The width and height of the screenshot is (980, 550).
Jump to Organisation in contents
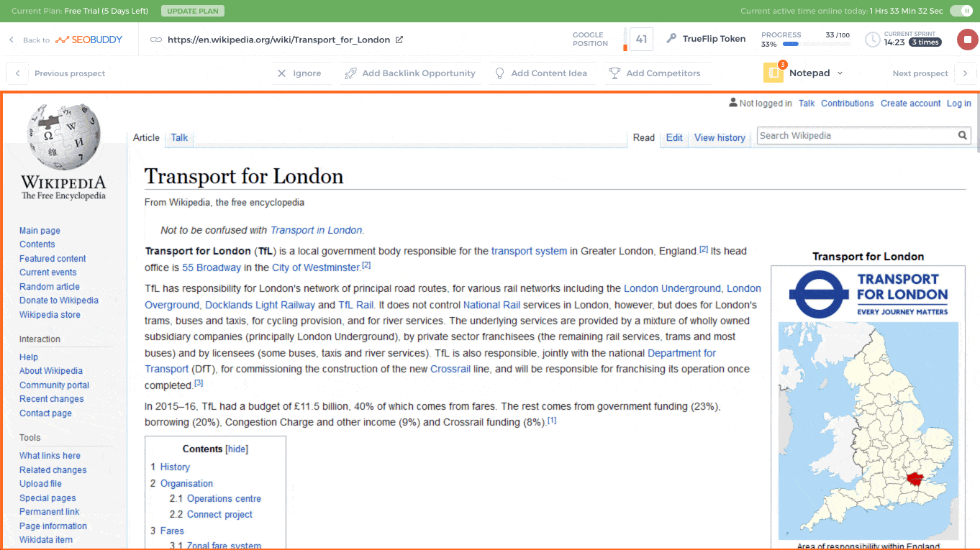[186, 483]
